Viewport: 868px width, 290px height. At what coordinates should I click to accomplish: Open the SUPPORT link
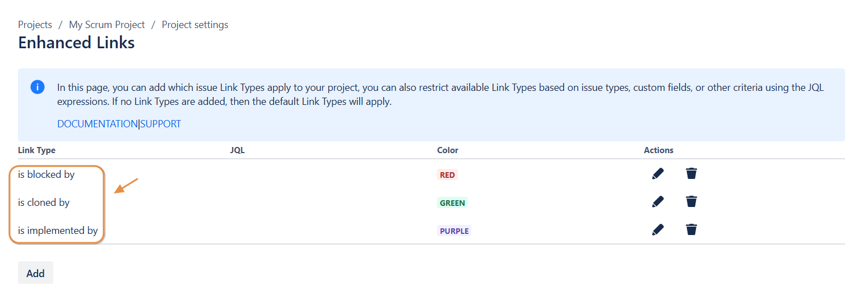point(161,124)
